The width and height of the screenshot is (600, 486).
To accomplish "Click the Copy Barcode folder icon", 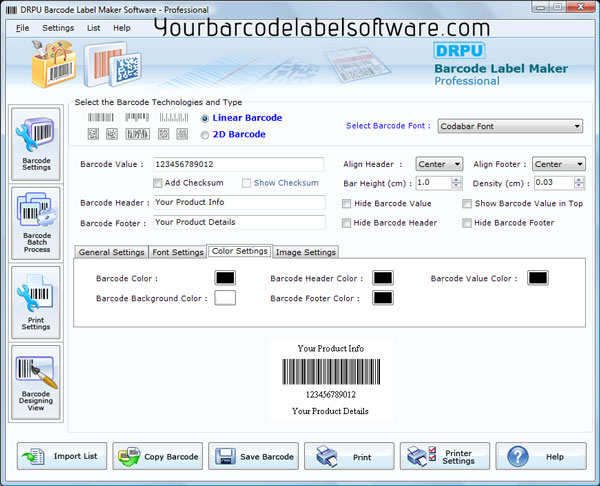I will 129,456.
